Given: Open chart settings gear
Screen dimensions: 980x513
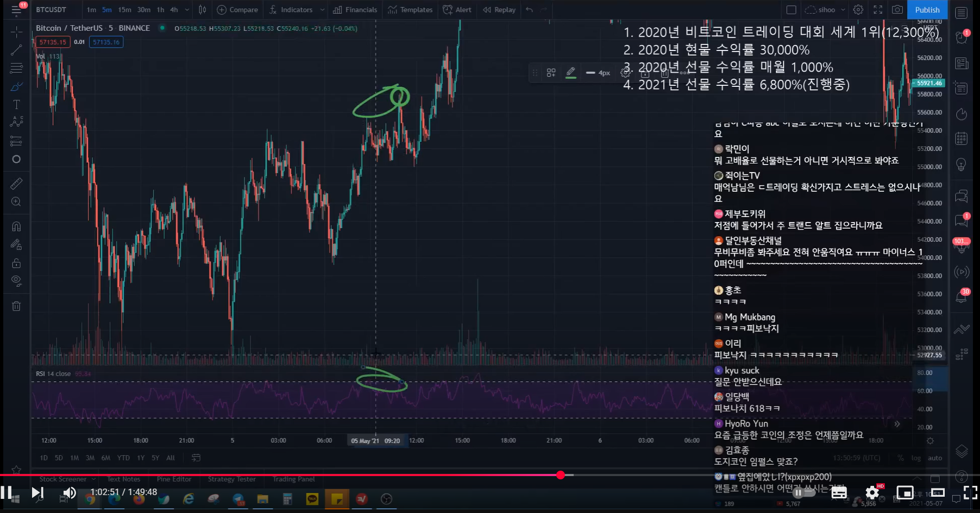Looking at the screenshot, I should 858,10.
